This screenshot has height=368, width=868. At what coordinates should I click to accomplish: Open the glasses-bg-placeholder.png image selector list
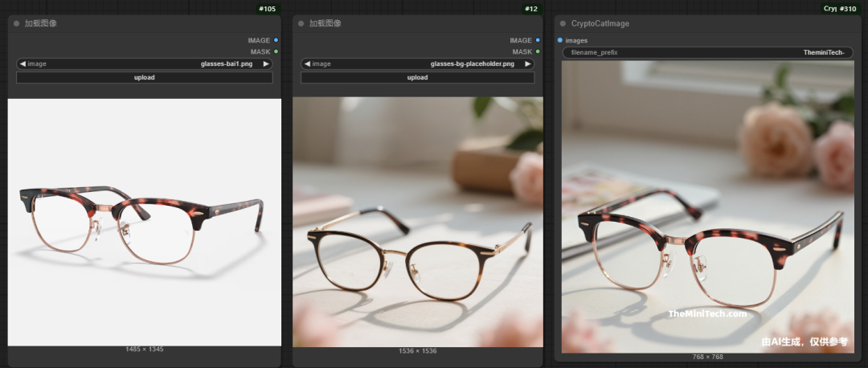tap(418, 63)
